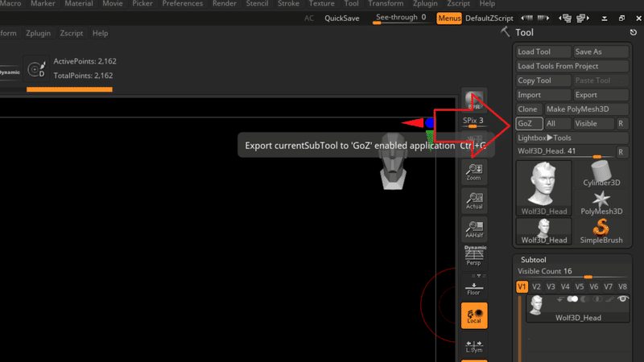644x362 pixels.
Task: Click the R button next to Visible
Action: (621, 124)
